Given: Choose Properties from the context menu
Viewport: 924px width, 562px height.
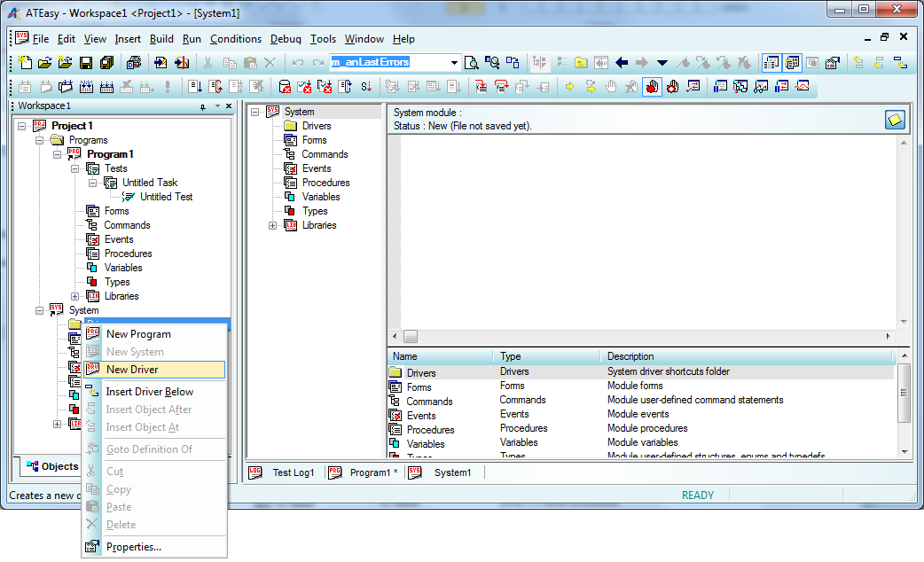Looking at the screenshot, I should tap(136, 547).
